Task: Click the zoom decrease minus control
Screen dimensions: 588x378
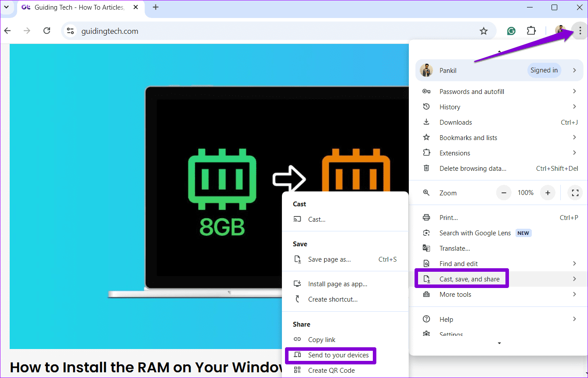Action: [503, 192]
